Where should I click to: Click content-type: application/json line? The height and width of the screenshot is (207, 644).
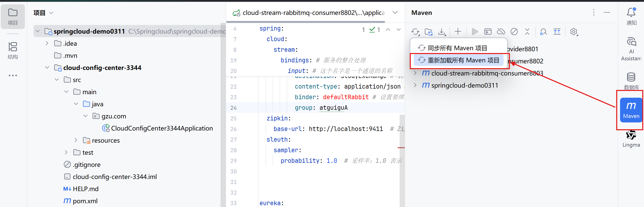pos(348,87)
